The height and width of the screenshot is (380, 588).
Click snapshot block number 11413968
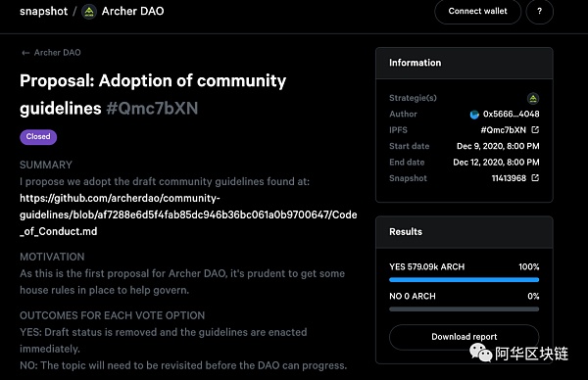click(x=509, y=178)
